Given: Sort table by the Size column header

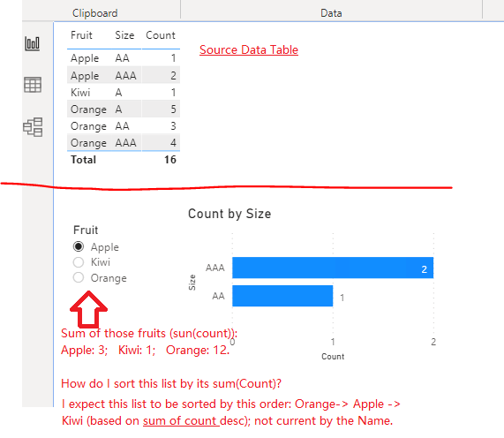Looking at the screenshot, I should point(124,35).
